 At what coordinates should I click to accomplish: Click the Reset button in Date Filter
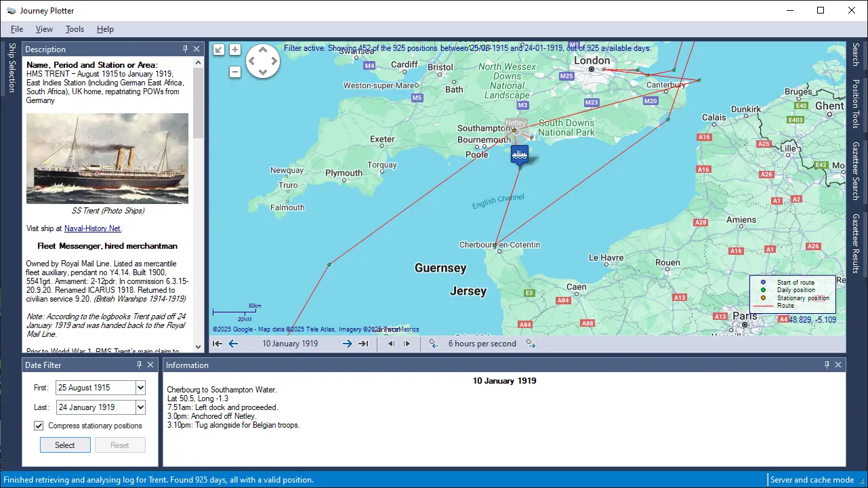(120, 445)
